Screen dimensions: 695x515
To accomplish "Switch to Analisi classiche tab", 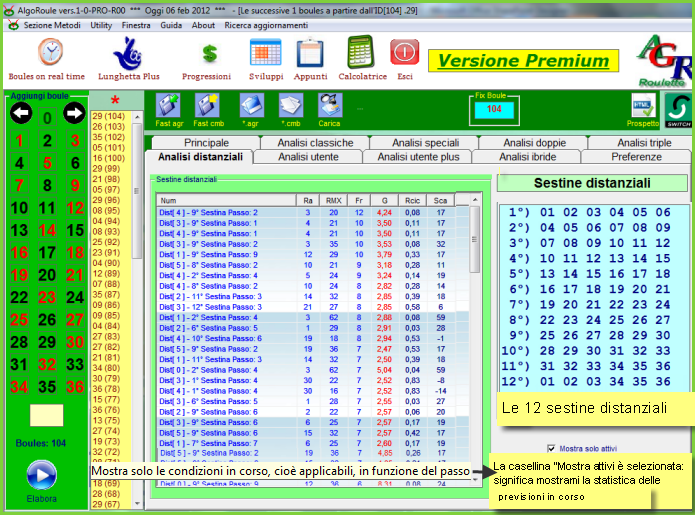I will [315, 143].
